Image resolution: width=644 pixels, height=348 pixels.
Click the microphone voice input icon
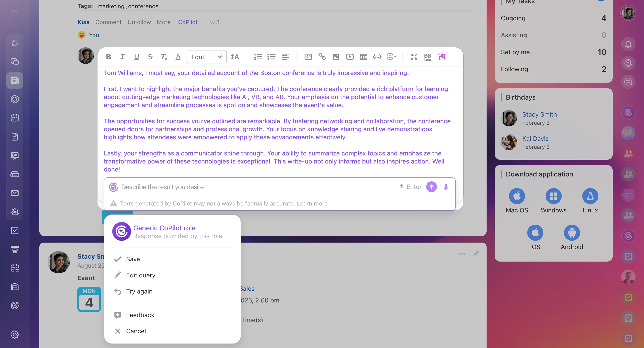pyautogui.click(x=445, y=187)
